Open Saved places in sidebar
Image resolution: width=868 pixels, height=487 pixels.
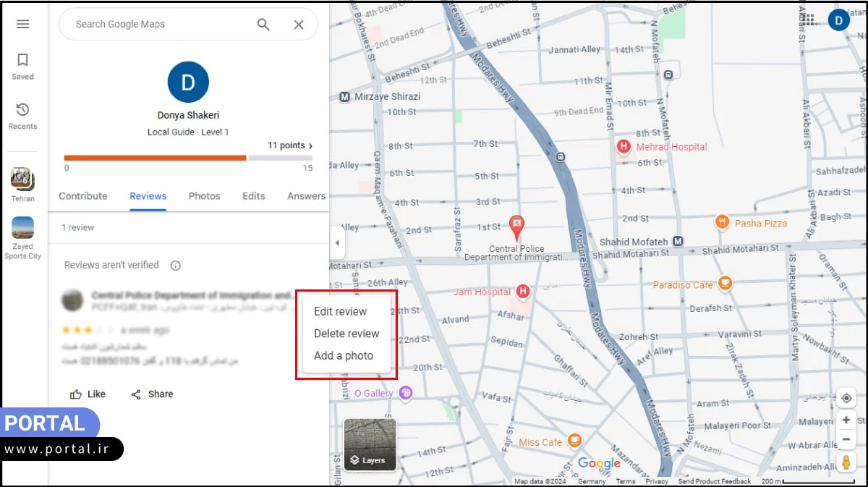[22, 66]
